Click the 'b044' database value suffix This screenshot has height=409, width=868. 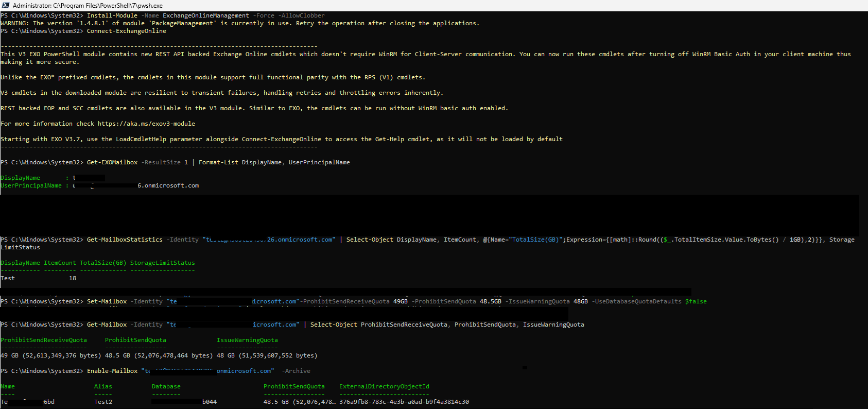pyautogui.click(x=210, y=402)
